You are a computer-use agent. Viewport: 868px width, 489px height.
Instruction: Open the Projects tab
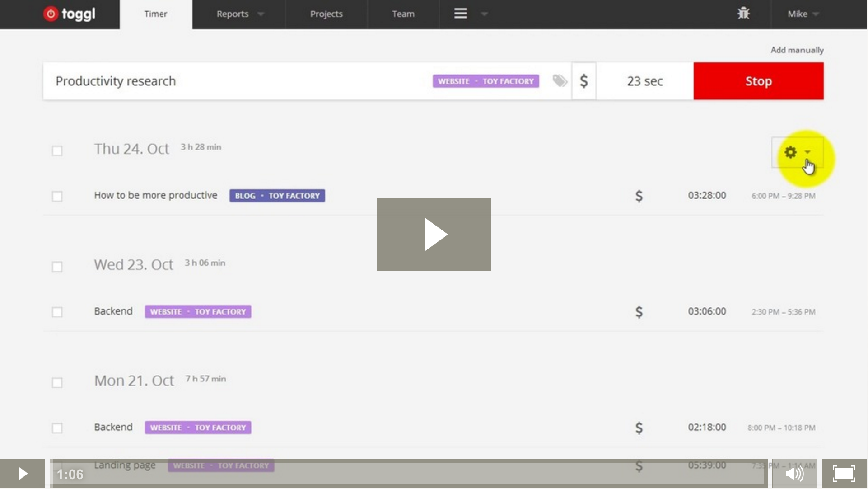[x=326, y=14]
